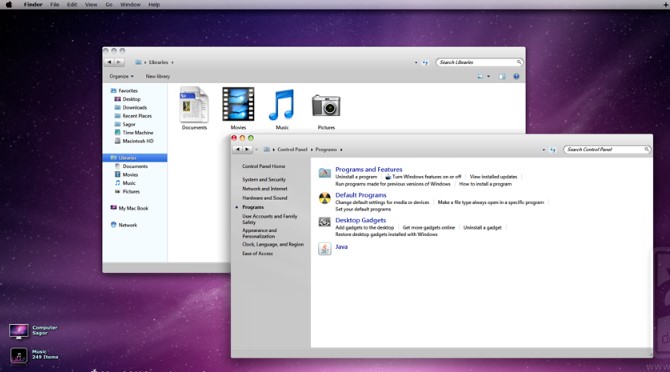Open the Go menu
Viewport: 670px width, 372px height.
pyautogui.click(x=109, y=5)
